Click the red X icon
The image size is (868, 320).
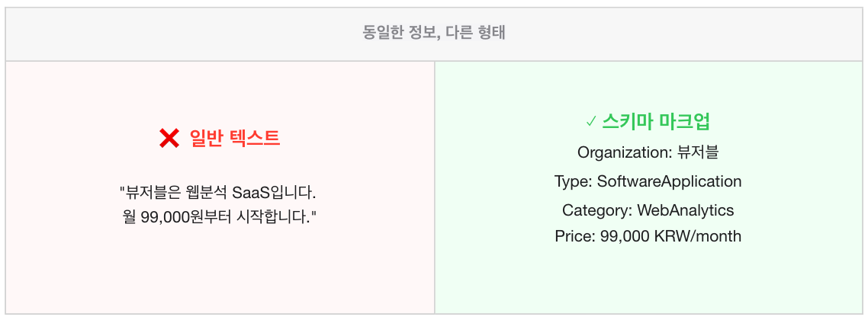pyautogui.click(x=169, y=139)
